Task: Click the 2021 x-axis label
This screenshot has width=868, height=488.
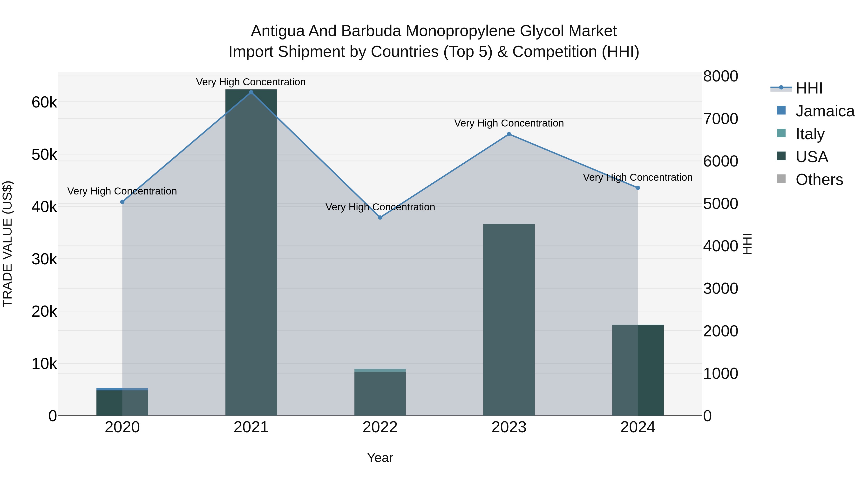Action: (251, 427)
